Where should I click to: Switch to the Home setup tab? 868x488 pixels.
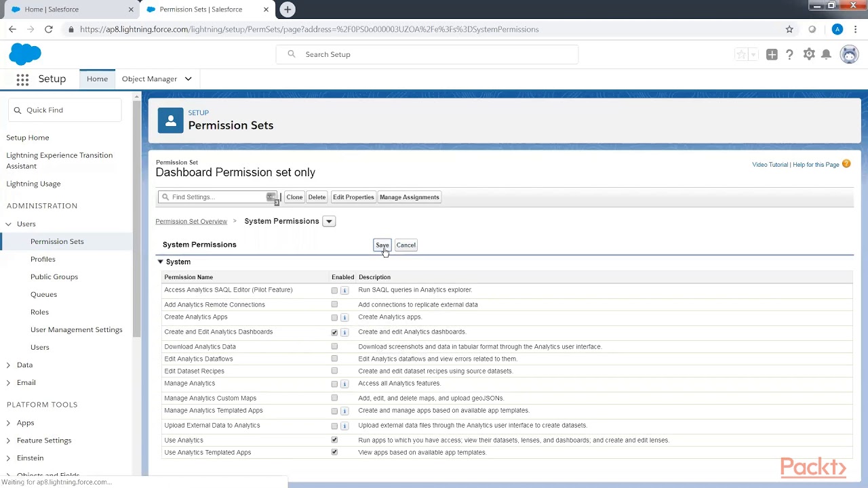pos(97,79)
